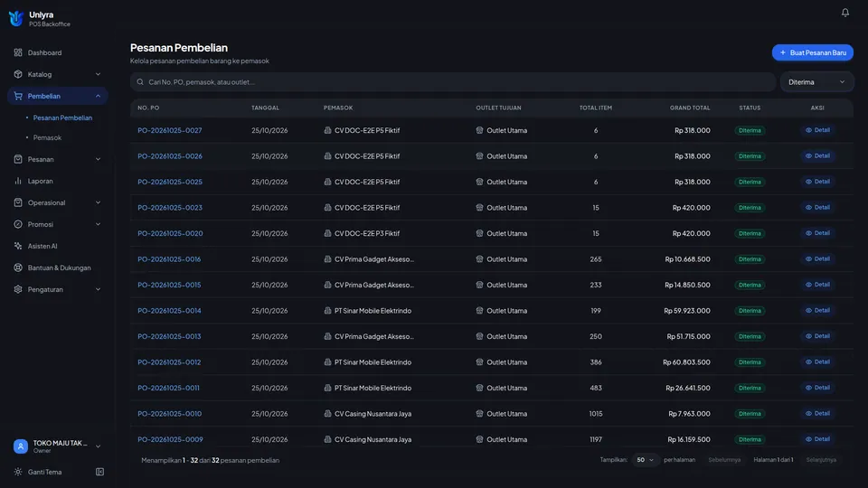
Task: Click the Laporan chart icon
Action: [x=18, y=181]
